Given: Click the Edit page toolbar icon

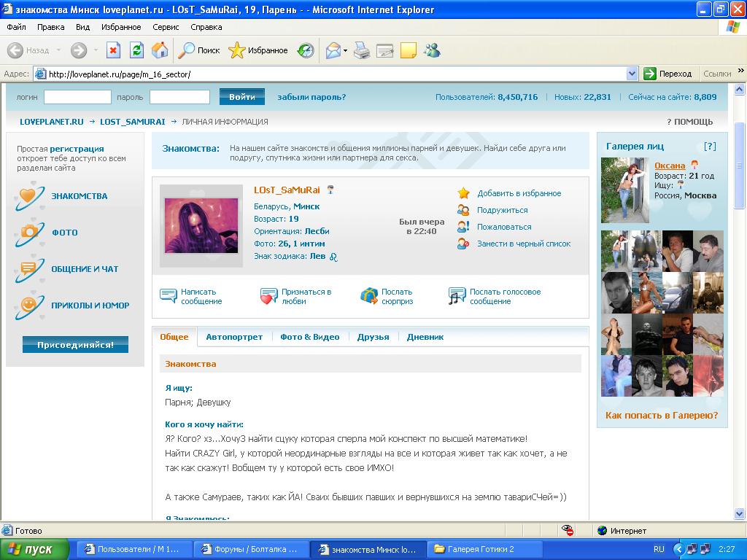Looking at the screenshot, I should pyautogui.click(x=384, y=50).
